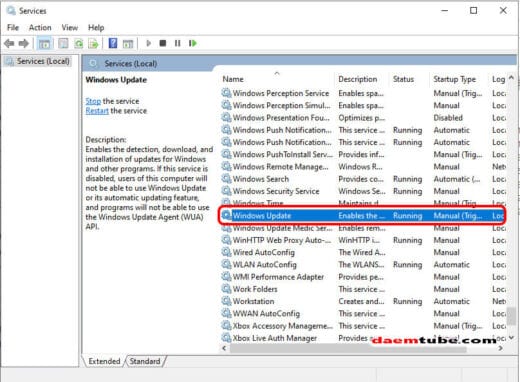The height and width of the screenshot is (382, 520).
Task: Switch to the Standard tab
Action: 145,361
